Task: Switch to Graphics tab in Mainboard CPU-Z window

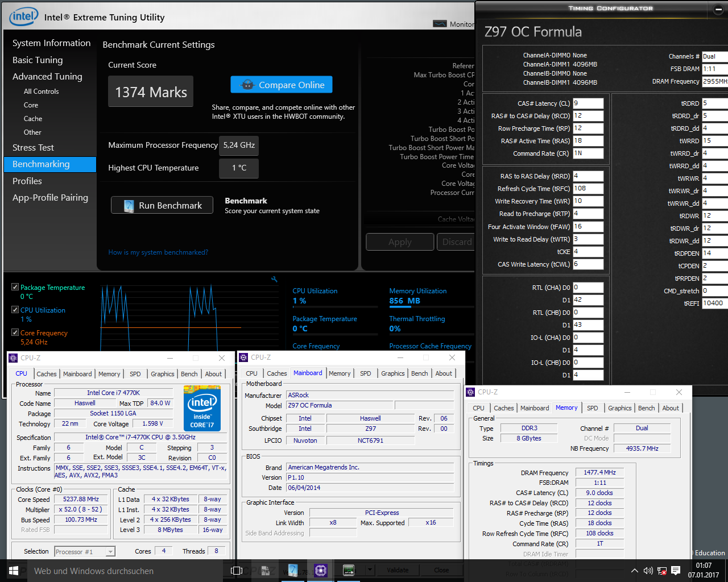Action: click(393, 373)
